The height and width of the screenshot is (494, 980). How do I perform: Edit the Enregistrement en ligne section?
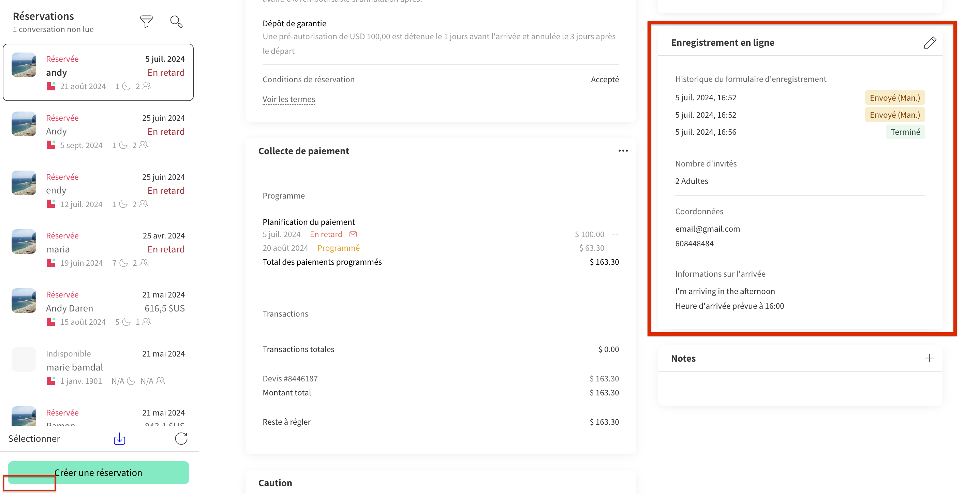pos(930,43)
